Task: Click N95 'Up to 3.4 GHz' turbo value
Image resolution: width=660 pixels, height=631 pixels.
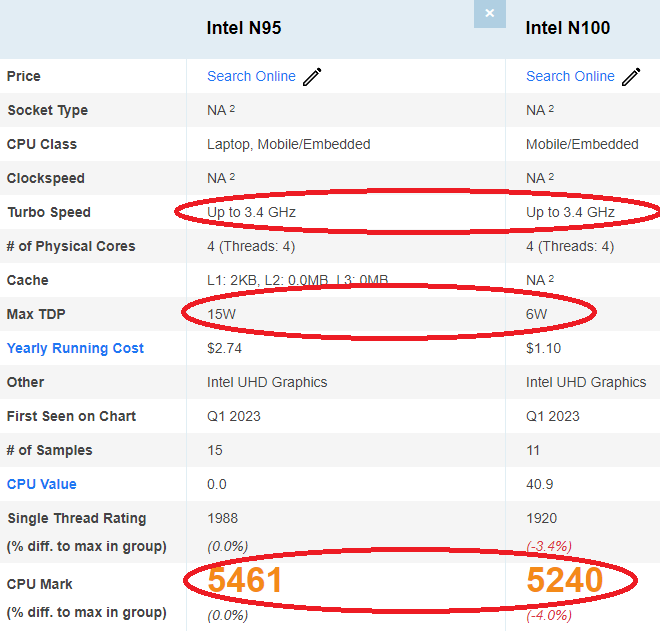Action: pyautogui.click(x=251, y=212)
